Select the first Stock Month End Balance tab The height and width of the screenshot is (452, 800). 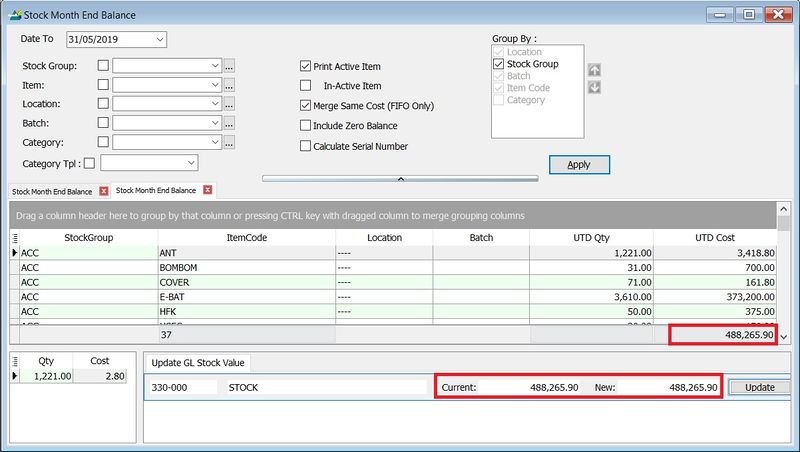[52, 191]
